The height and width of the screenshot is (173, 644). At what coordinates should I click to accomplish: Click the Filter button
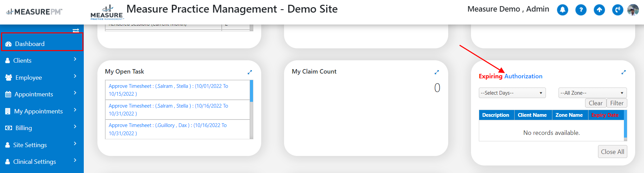617,103
